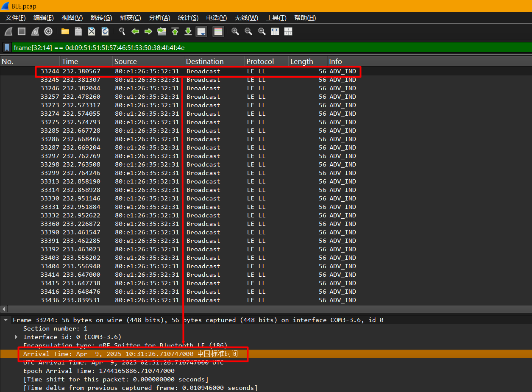Open the 分析(A) menu
Viewport: 532px width, 392px height.
click(x=159, y=18)
